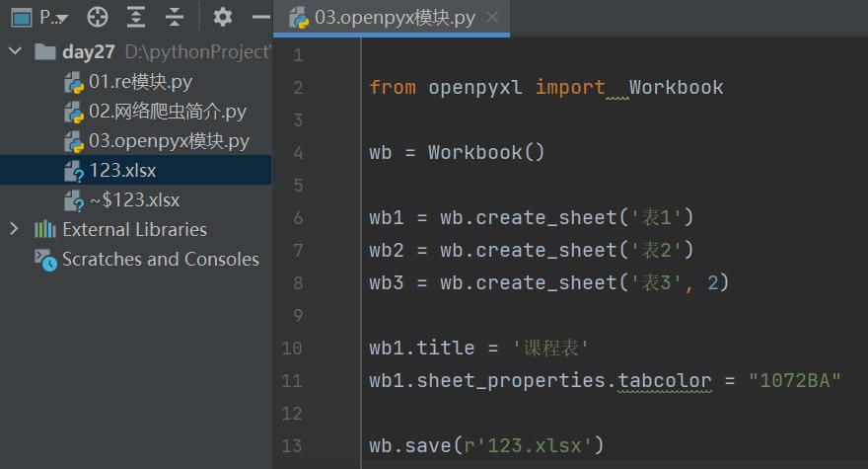Image resolution: width=868 pixels, height=469 pixels.
Task: Click the r'123.xlsx' string on line 13
Action: [x=529, y=445]
